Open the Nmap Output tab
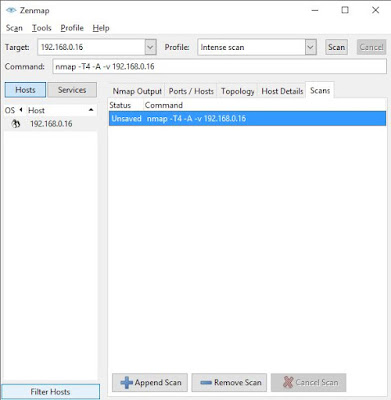The height and width of the screenshot is (400, 391). [x=137, y=91]
